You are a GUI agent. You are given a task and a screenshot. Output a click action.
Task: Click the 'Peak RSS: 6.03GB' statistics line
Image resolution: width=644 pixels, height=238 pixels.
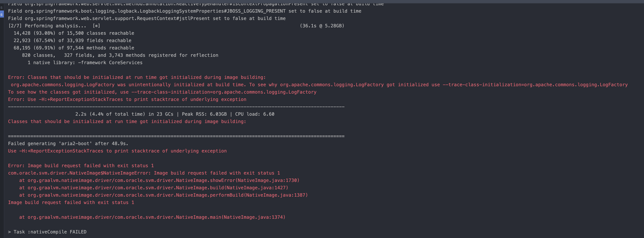click(175, 114)
